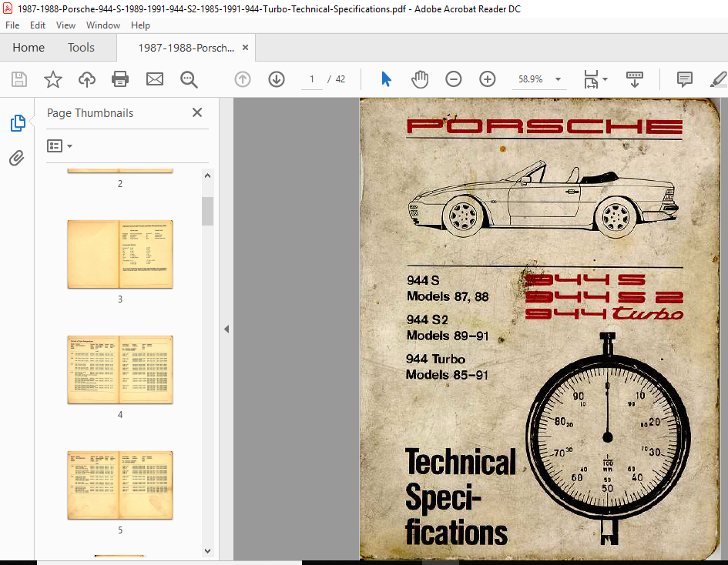The image size is (728, 565).
Task: Open the Find text magnifier icon
Action: pos(189,80)
